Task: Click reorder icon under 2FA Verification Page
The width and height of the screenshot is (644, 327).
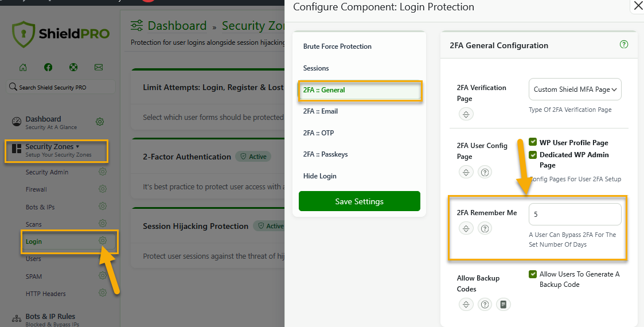Action: coord(466,114)
